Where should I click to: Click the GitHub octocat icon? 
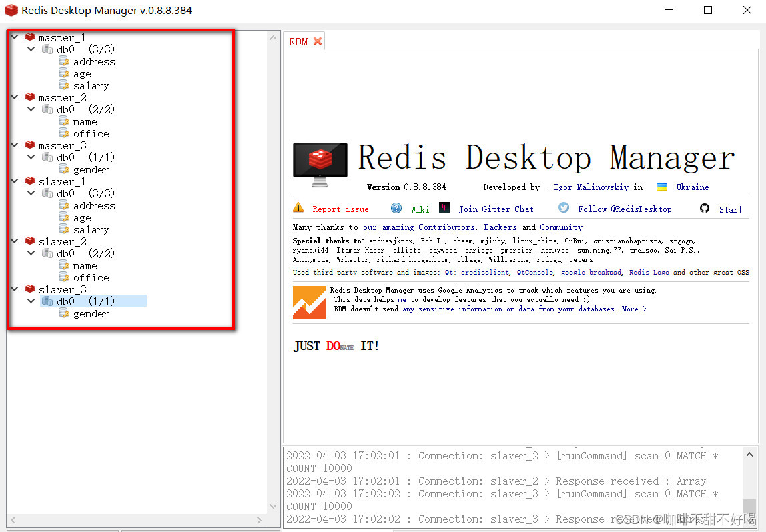point(705,209)
